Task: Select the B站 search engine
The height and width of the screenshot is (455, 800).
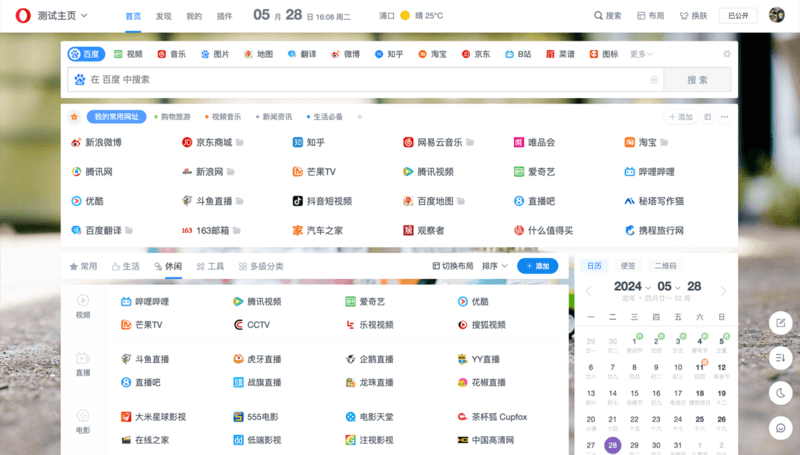Action: (x=518, y=54)
